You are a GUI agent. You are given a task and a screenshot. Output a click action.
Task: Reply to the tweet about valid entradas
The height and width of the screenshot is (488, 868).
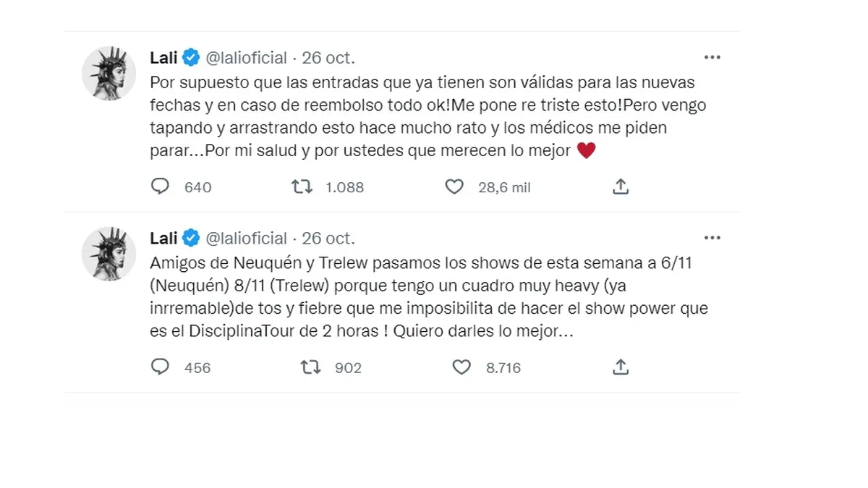click(x=160, y=187)
